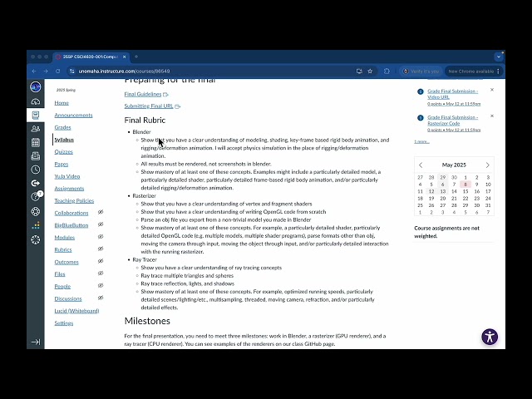The height and width of the screenshot is (399, 532).
Task: Open the Submitting Final URL link
Action: point(149,106)
